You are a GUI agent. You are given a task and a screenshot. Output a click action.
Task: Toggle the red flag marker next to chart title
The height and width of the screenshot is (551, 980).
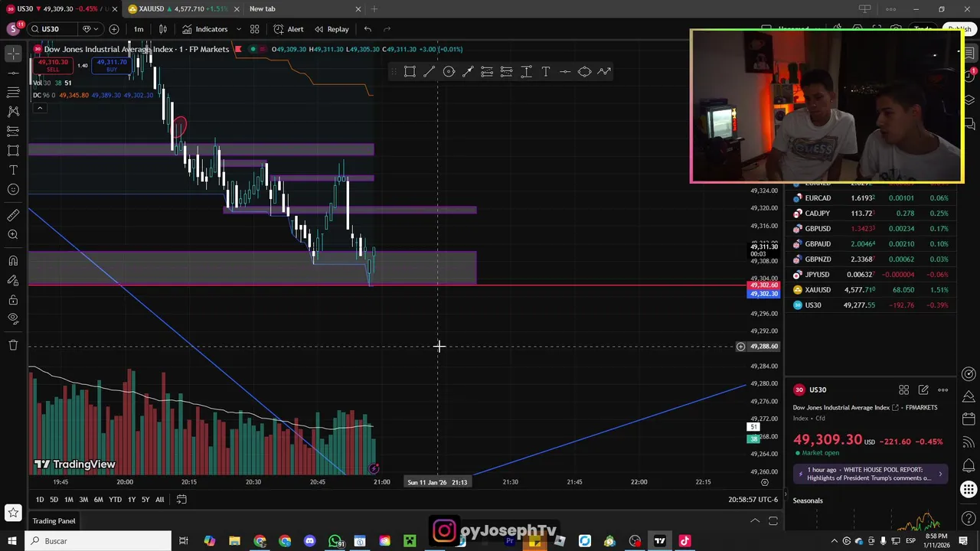[x=237, y=49]
